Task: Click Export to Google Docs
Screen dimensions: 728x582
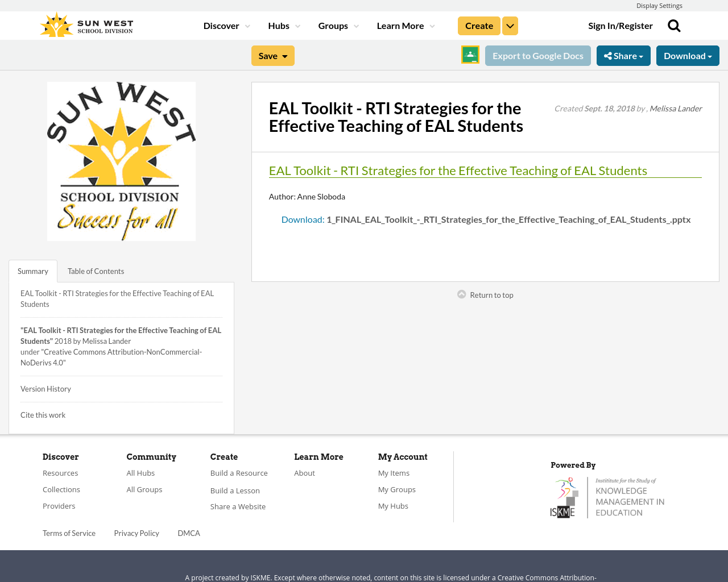Action: pyautogui.click(x=537, y=55)
